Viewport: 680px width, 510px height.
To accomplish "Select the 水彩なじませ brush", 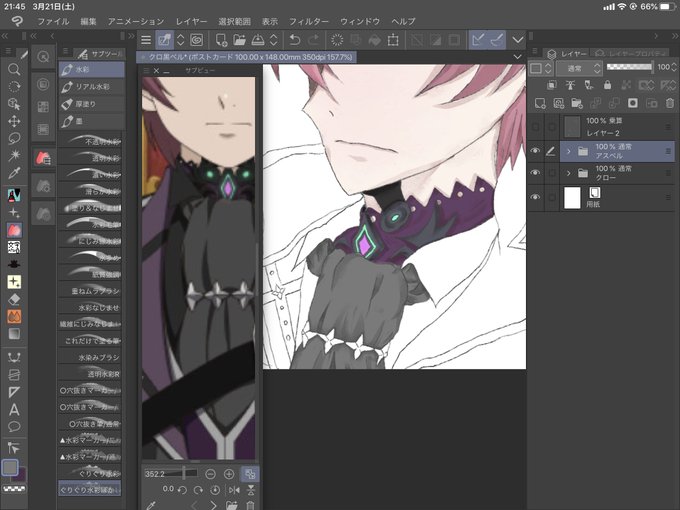I will coord(90,307).
